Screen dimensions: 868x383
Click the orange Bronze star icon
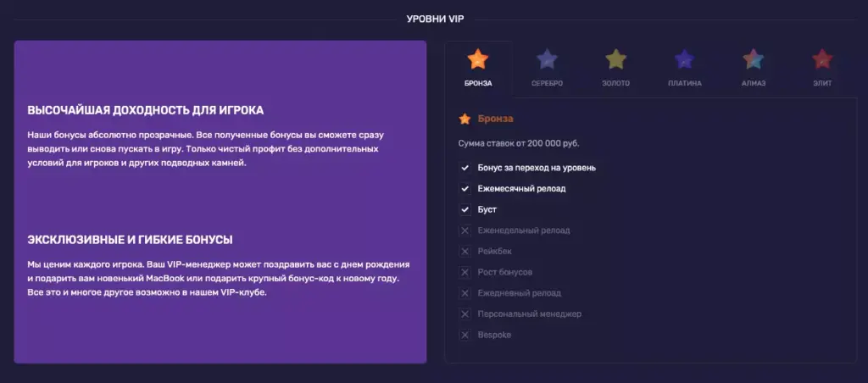point(478,59)
